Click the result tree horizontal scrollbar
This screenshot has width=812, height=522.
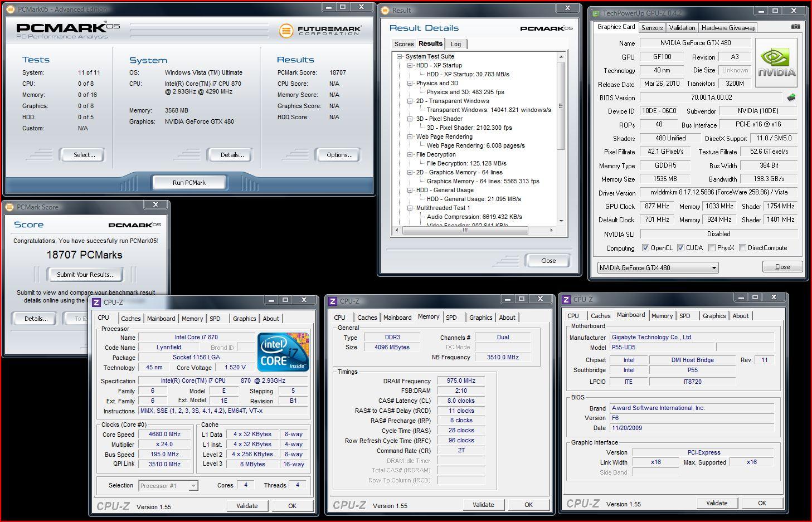[x=465, y=230]
